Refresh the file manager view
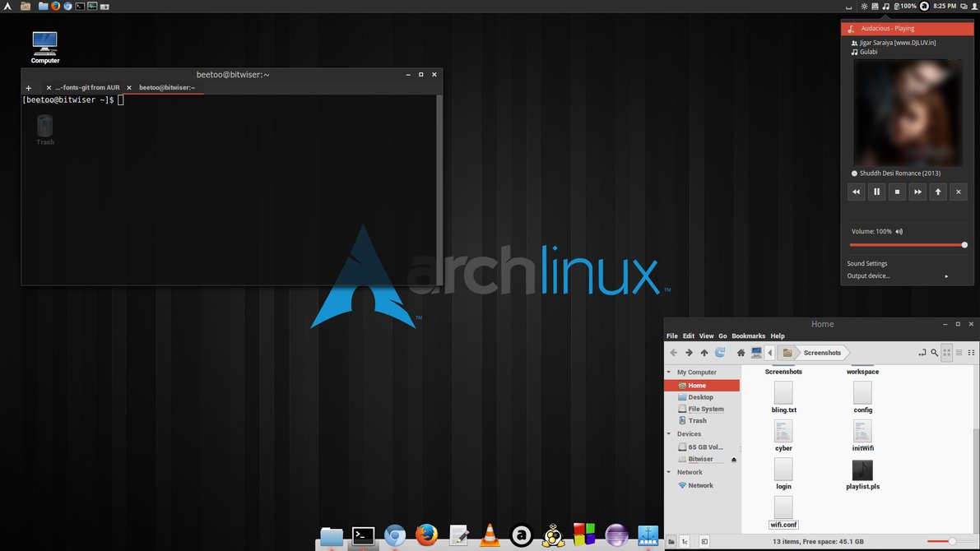 (x=719, y=352)
